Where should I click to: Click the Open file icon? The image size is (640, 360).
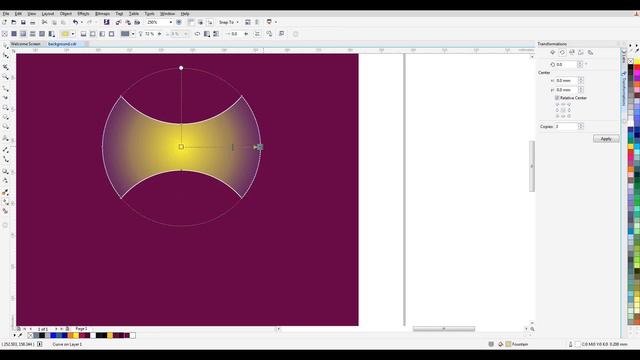point(13,22)
